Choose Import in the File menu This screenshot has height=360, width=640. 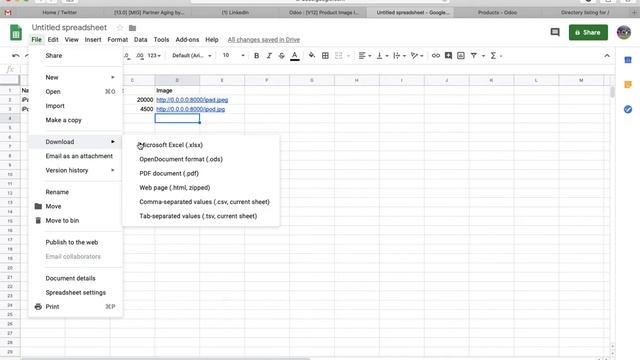76,106
